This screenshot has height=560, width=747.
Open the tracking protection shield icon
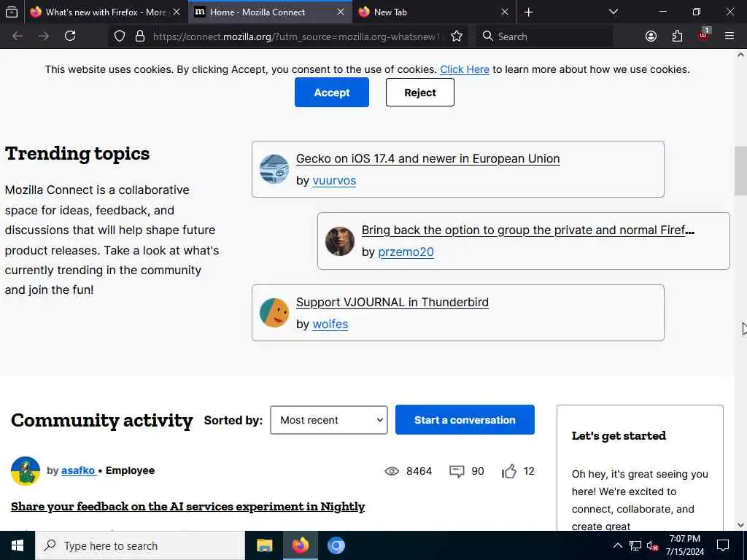[120, 36]
